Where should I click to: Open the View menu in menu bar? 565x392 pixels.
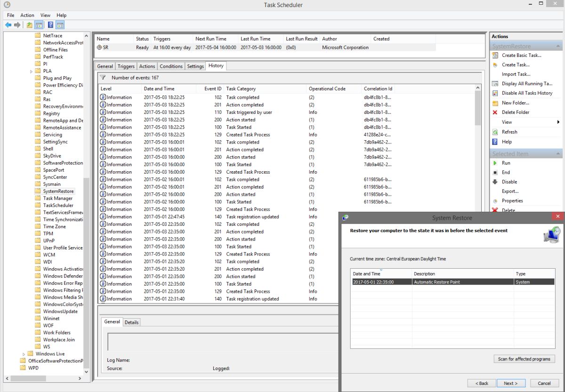pos(45,15)
